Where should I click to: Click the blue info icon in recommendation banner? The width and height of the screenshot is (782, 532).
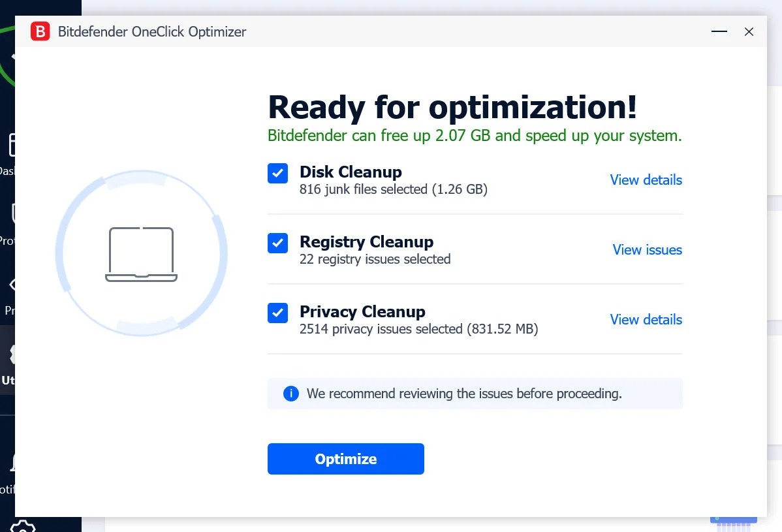[x=290, y=394]
